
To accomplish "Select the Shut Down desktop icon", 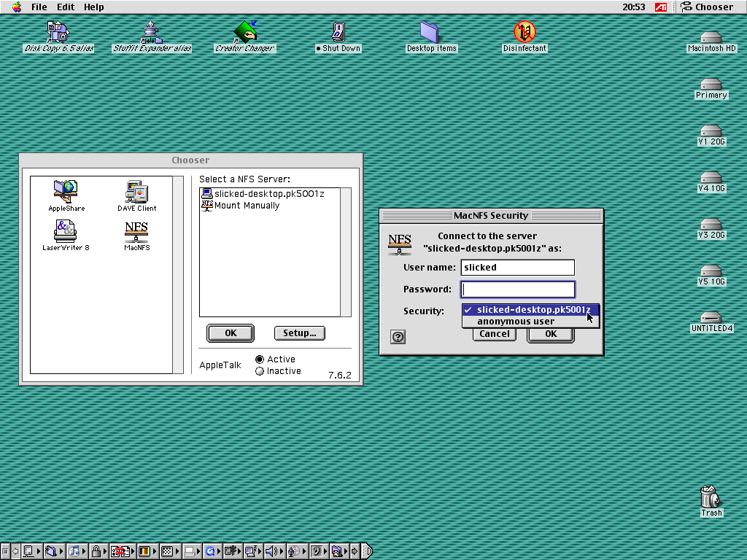I will coord(338,36).
